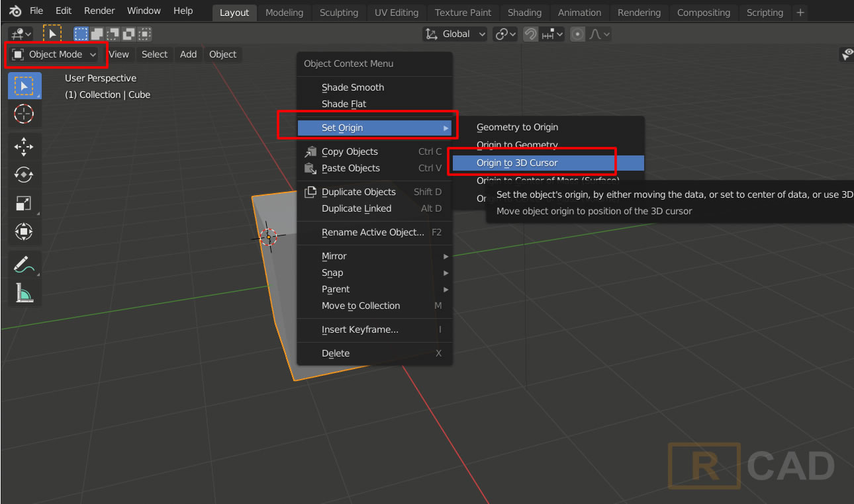Enable the snapping magnet toggle
Image resolution: width=854 pixels, height=504 pixels.
(530, 34)
